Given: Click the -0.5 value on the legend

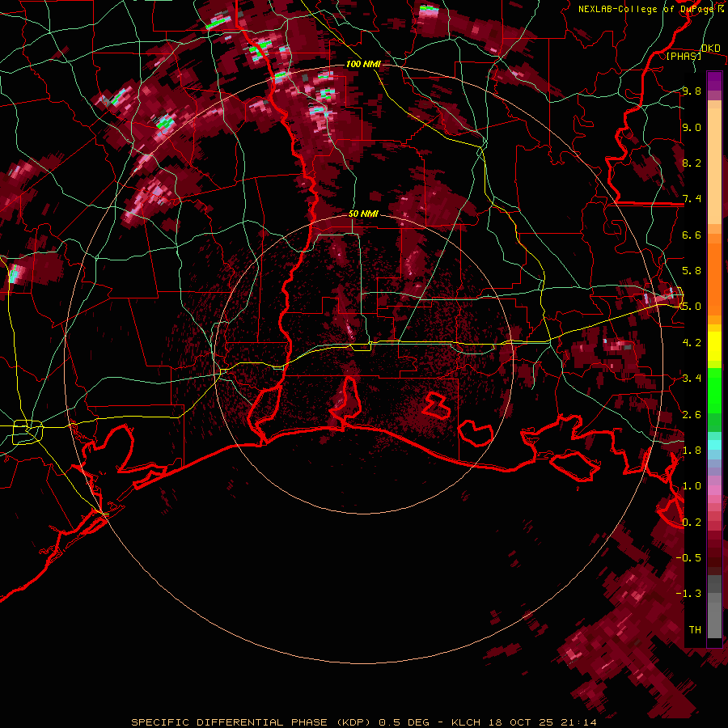Looking at the screenshot, I should click(688, 557).
